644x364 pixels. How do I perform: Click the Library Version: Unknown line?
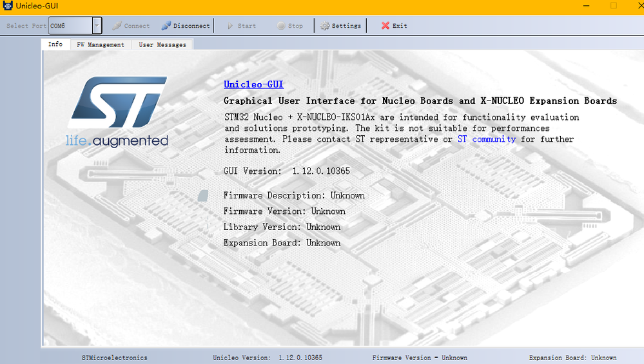(282, 227)
